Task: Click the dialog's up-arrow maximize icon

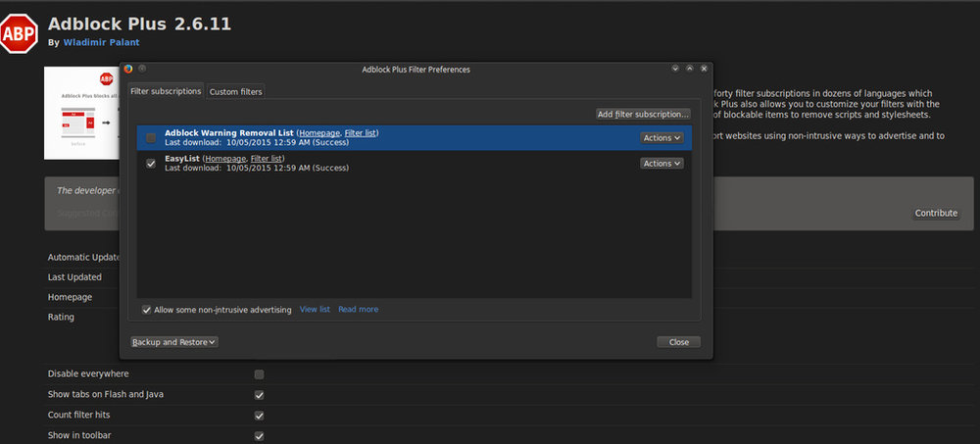Action: pyautogui.click(x=689, y=69)
